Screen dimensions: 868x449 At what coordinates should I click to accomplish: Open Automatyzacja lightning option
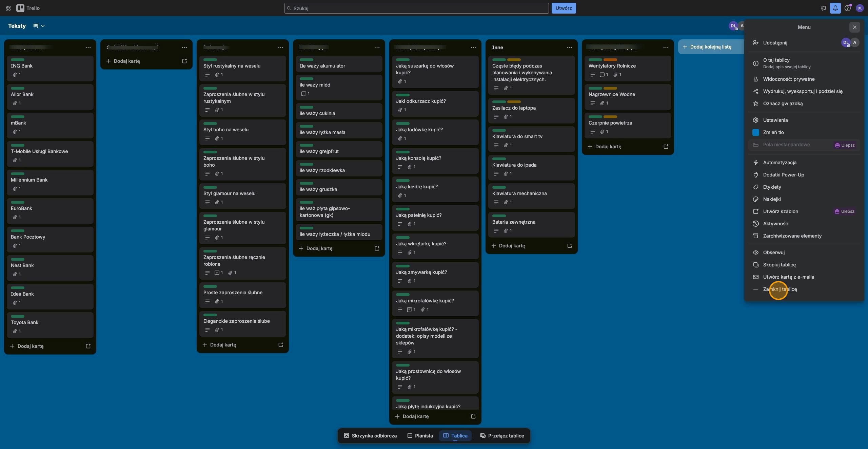pos(804,163)
